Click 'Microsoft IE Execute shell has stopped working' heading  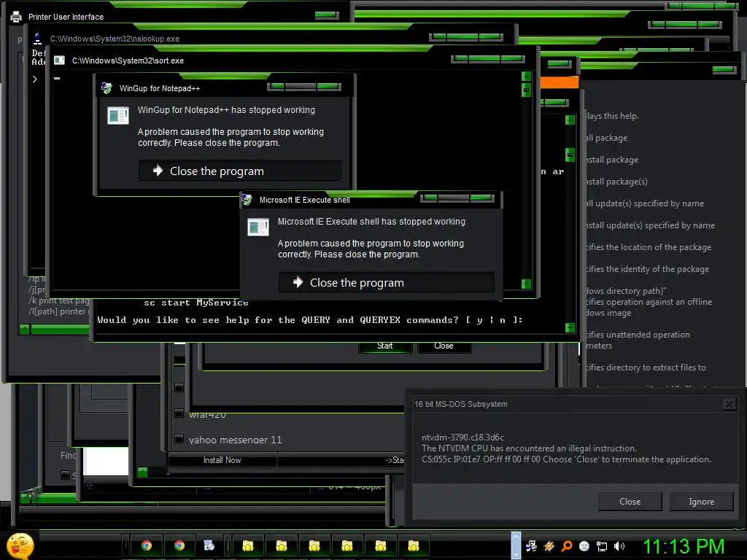(371, 222)
